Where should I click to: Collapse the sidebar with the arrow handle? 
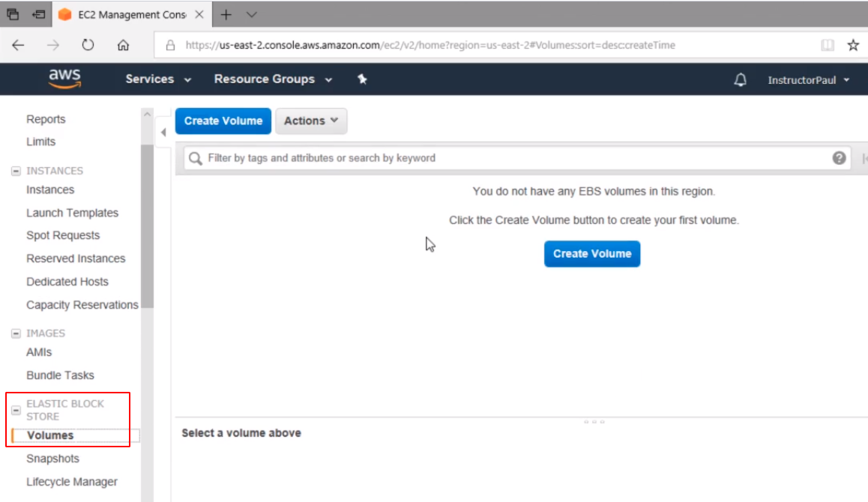point(163,133)
